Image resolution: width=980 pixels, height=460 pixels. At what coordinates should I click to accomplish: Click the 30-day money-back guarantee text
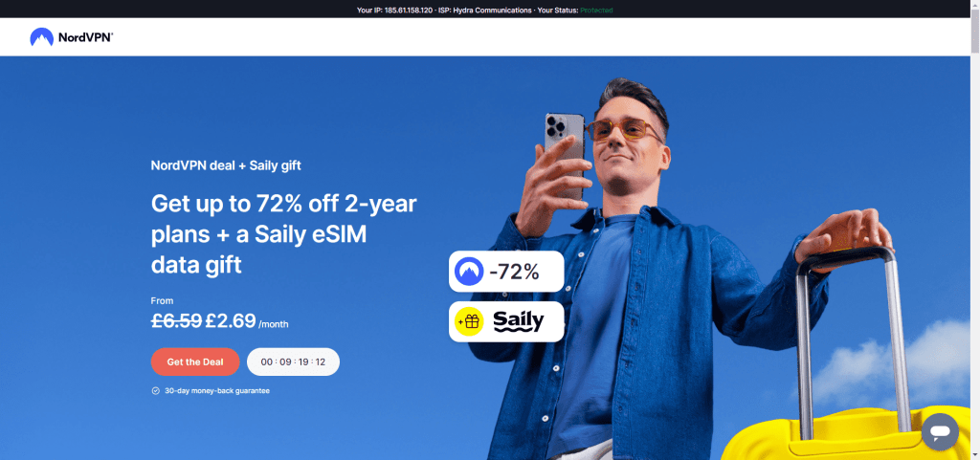pyautogui.click(x=217, y=391)
